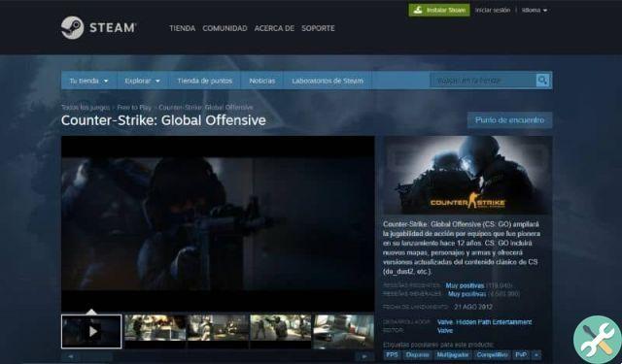
Task: Open the TIENDA menu
Action: pyautogui.click(x=182, y=28)
